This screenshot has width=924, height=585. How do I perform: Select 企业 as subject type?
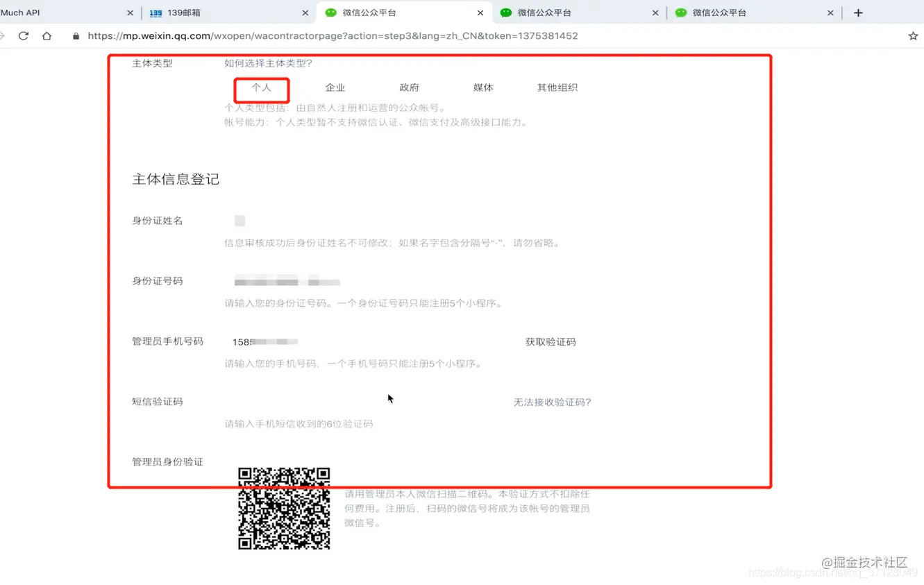click(x=335, y=88)
